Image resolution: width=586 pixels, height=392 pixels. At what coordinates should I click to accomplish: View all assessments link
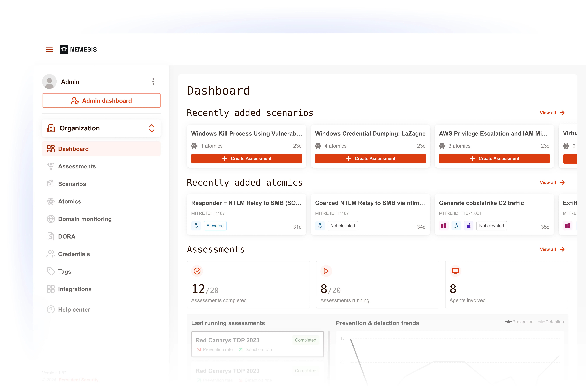point(552,249)
